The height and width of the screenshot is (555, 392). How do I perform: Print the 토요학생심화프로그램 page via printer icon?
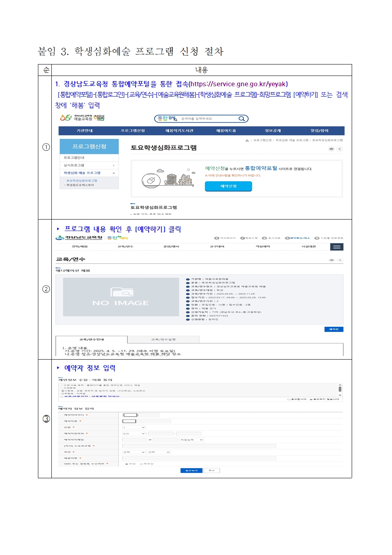[331, 149]
